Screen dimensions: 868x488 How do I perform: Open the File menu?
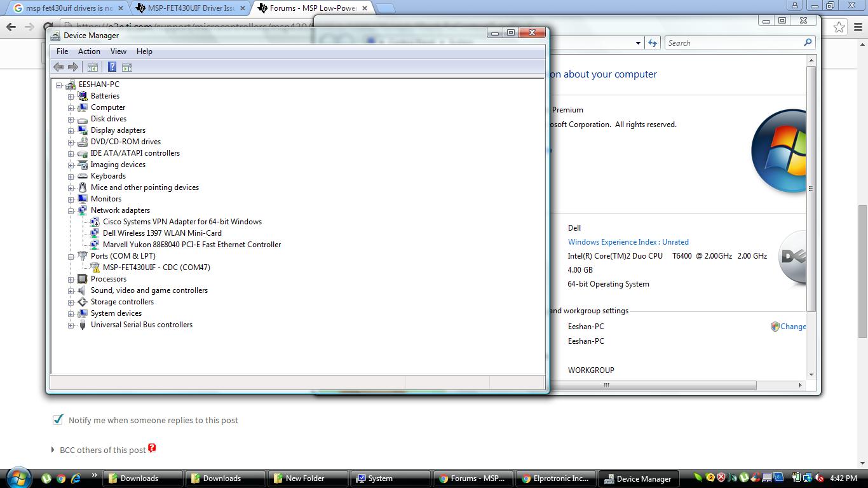point(62,51)
